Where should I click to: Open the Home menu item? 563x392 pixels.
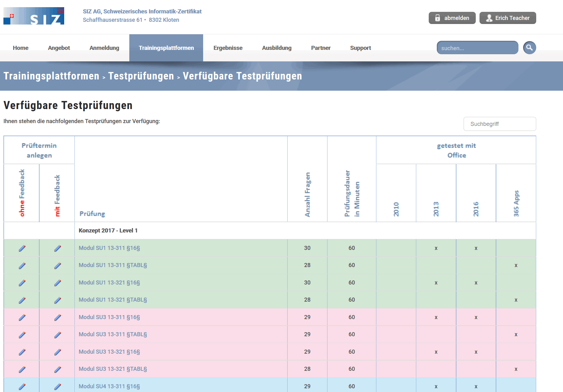(21, 48)
